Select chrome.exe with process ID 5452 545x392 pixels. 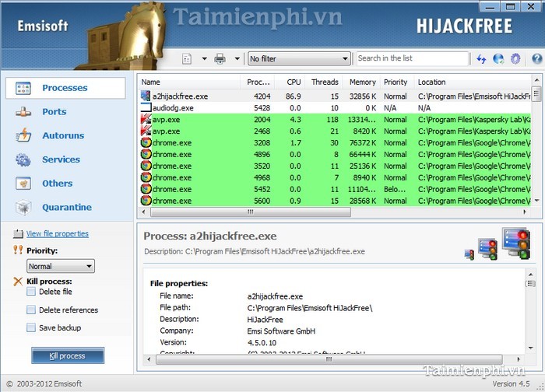[x=336, y=189]
